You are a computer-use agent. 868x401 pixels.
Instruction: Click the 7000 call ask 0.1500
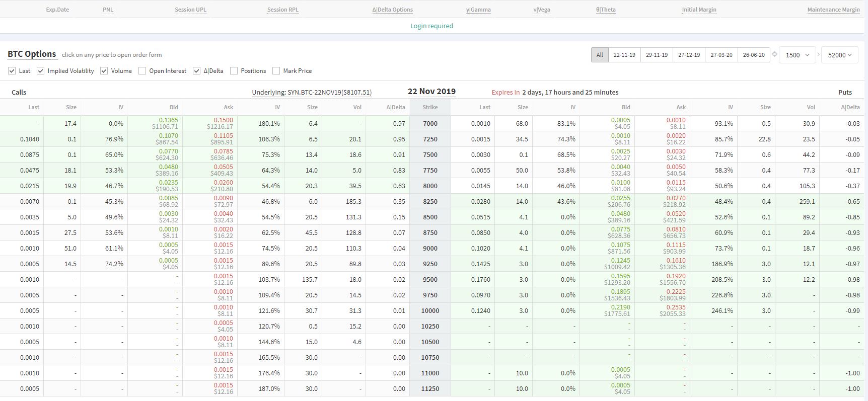(223, 120)
